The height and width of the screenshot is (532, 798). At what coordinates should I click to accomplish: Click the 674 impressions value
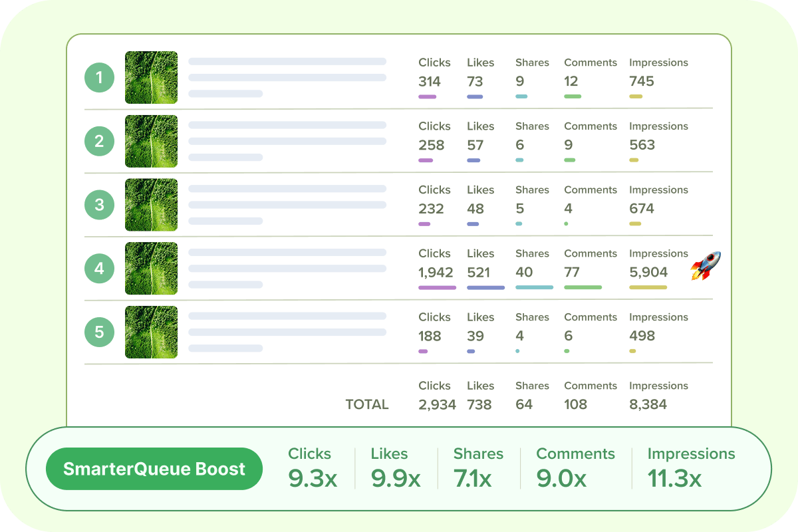[x=642, y=209]
